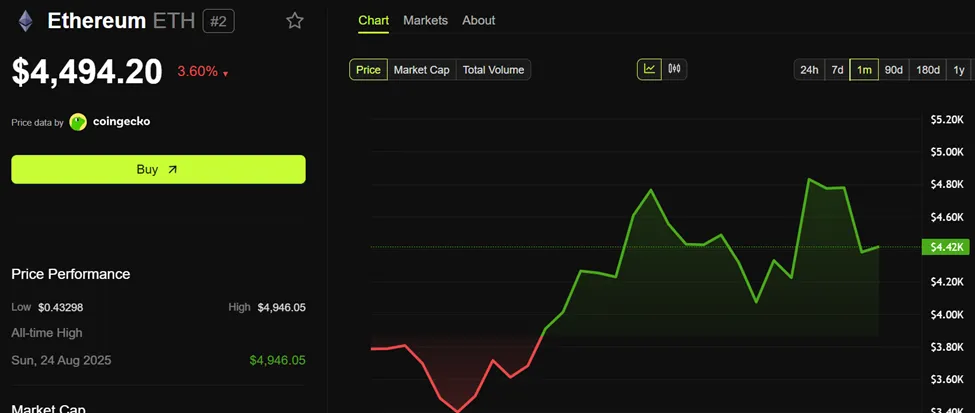Click the Ethereum logo icon
Screen dimensions: 975x413
click(25, 21)
